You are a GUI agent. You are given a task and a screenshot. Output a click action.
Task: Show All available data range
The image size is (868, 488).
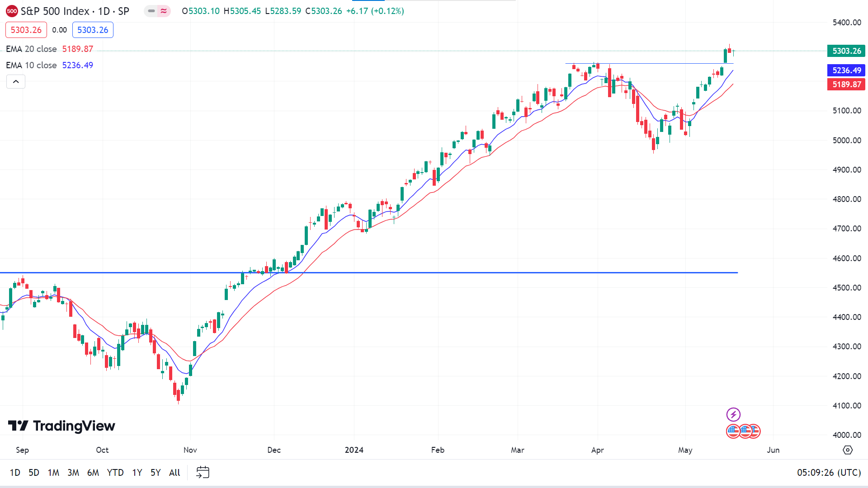tap(175, 473)
